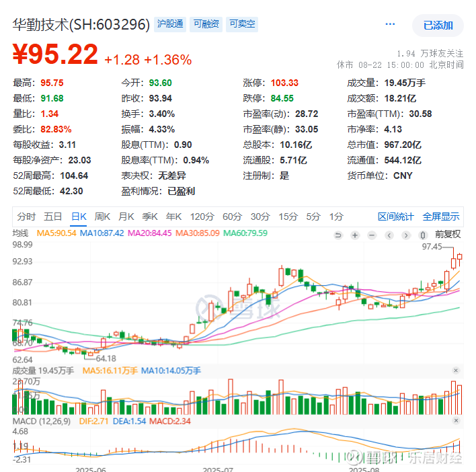Zoom out the chart with minus icon
Screen dimensions: 476x472
372,235
